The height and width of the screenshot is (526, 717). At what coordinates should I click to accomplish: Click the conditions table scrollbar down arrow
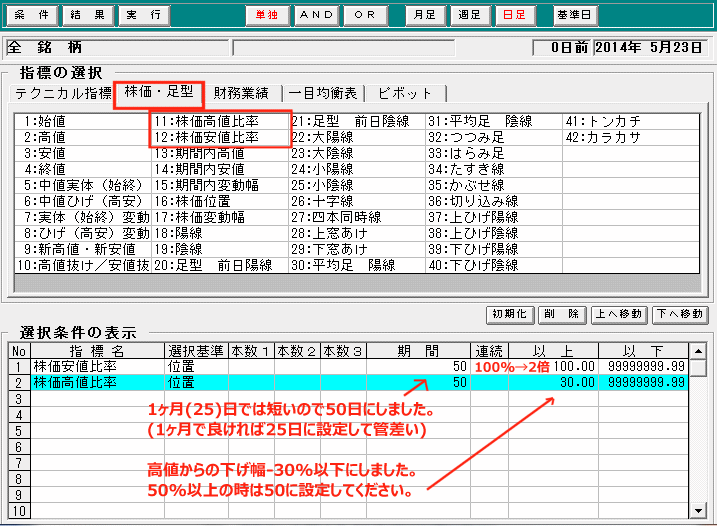pyautogui.click(x=700, y=509)
